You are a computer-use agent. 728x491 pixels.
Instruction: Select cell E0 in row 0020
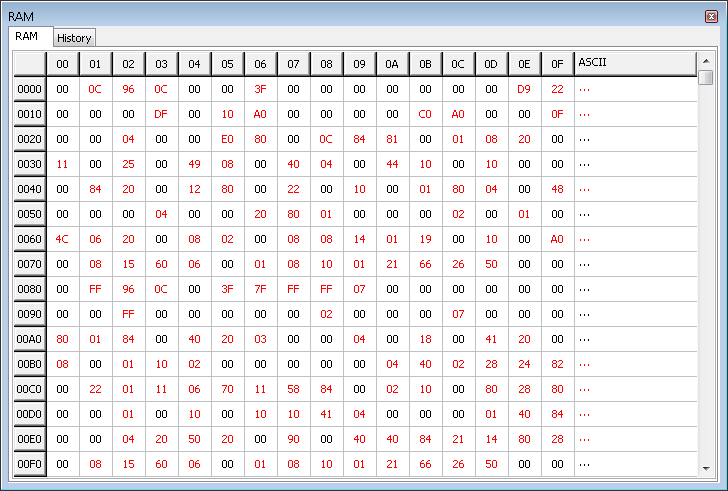(x=228, y=139)
